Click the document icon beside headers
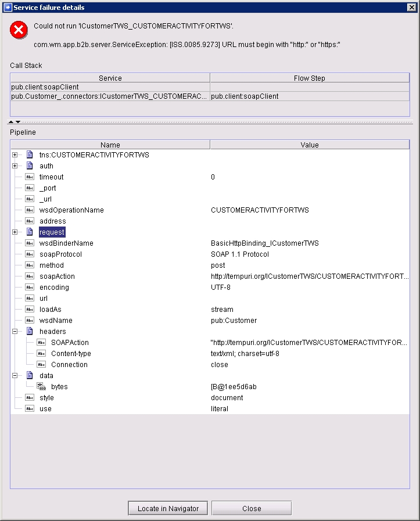The width and height of the screenshot is (420, 521). click(x=30, y=331)
